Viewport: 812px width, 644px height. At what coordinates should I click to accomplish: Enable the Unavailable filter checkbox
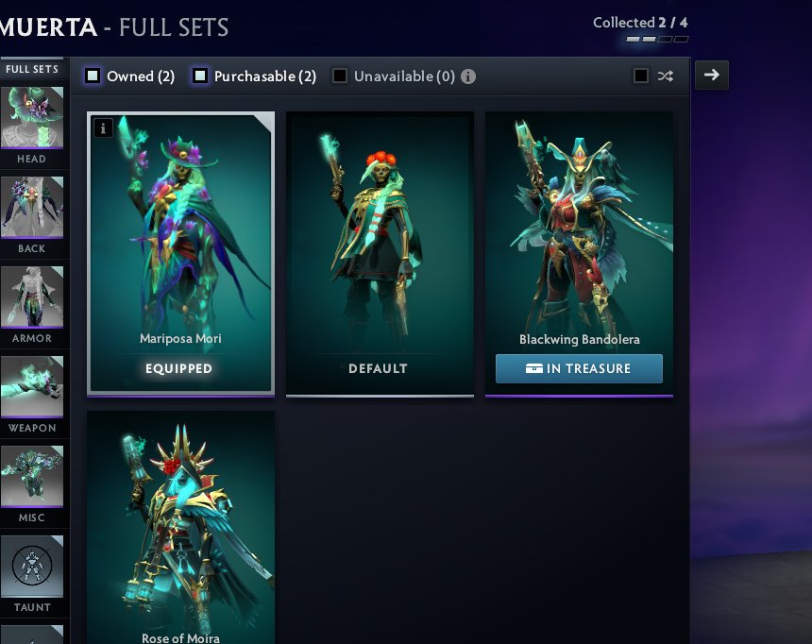click(x=340, y=76)
